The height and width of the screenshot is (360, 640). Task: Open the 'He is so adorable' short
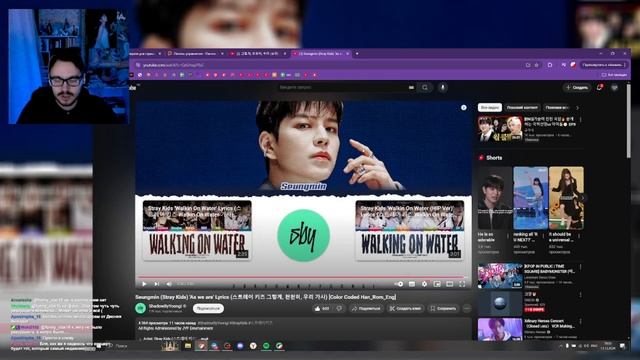tap(494, 198)
